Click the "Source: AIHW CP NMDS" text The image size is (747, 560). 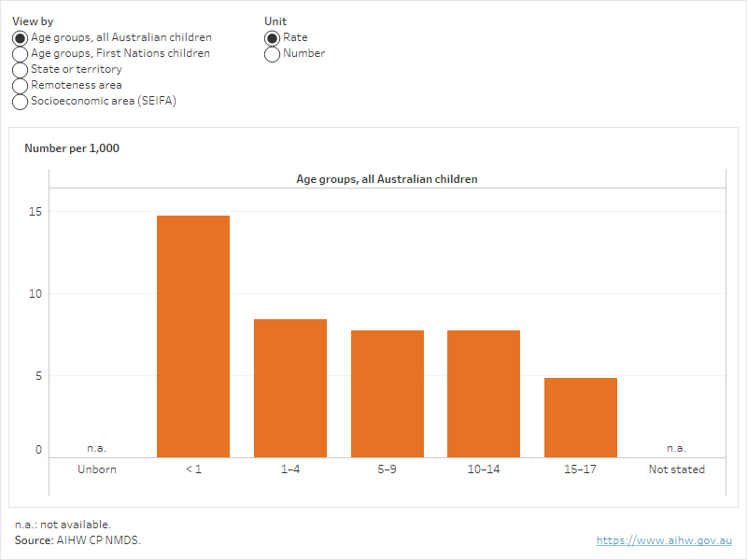pos(77,539)
